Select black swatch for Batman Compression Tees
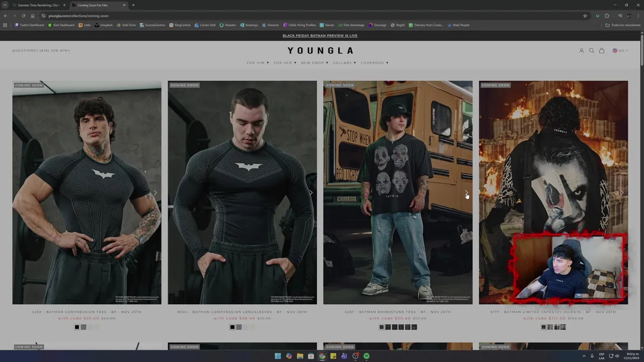The height and width of the screenshot is (362, 644). 77,327
